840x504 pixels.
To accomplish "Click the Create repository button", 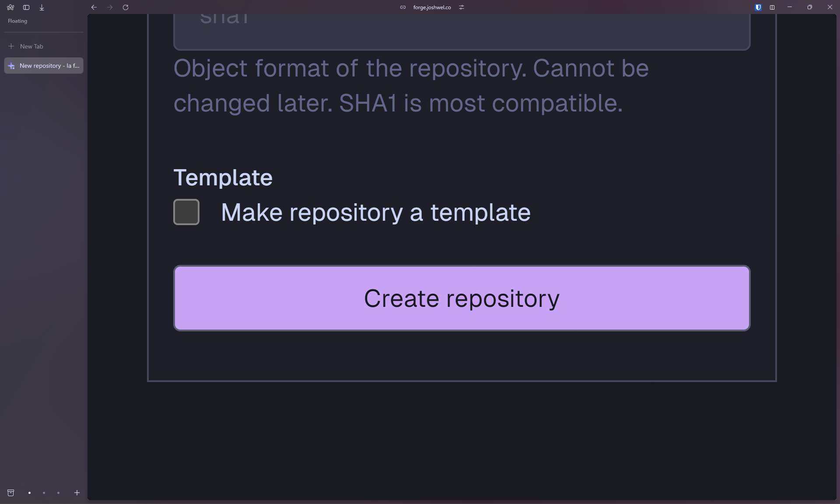I will (x=462, y=298).
